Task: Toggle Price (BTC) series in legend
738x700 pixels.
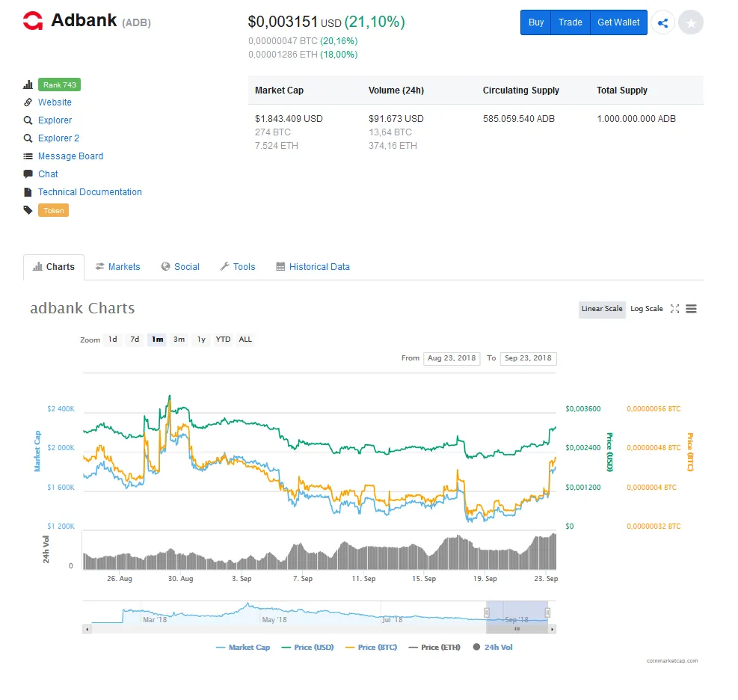Action: click(371, 648)
